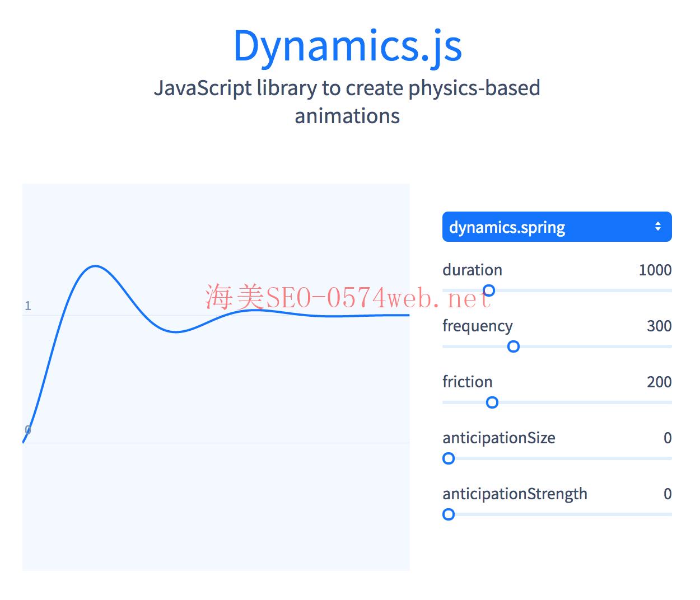This screenshot has height=600, width=700.
Task: Click the anticipationSize slider handle
Action: coord(449,458)
